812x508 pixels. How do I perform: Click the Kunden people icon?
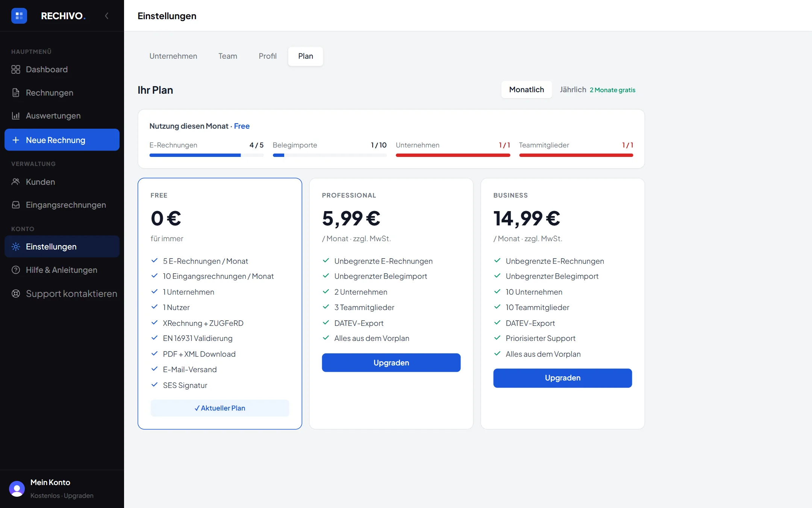point(16,182)
